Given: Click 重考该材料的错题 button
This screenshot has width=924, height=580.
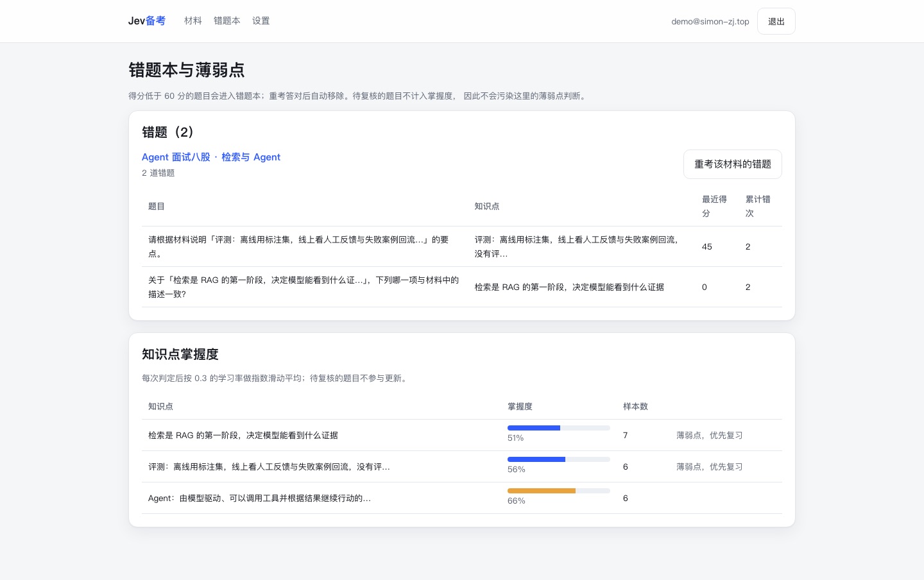Looking at the screenshot, I should click(732, 164).
